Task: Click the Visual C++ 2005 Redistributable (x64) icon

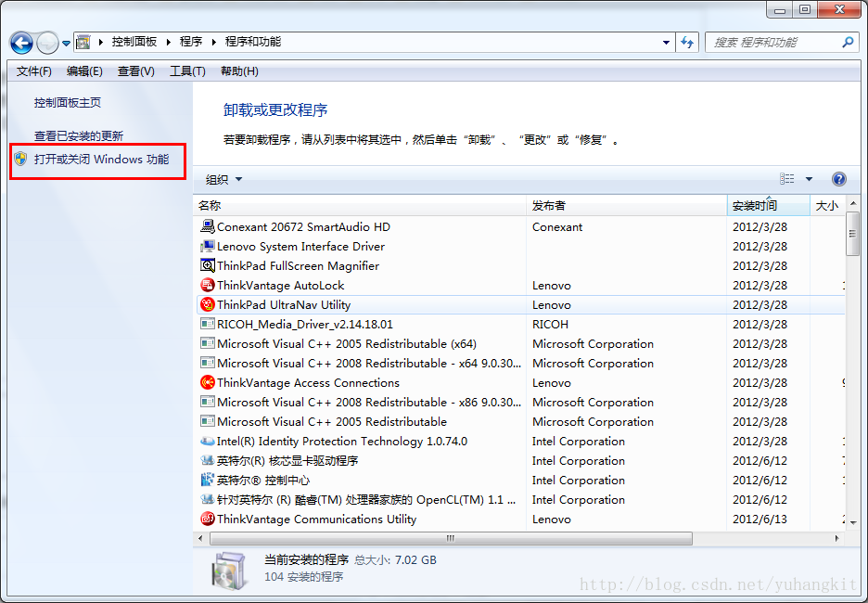Action: pyautogui.click(x=207, y=343)
